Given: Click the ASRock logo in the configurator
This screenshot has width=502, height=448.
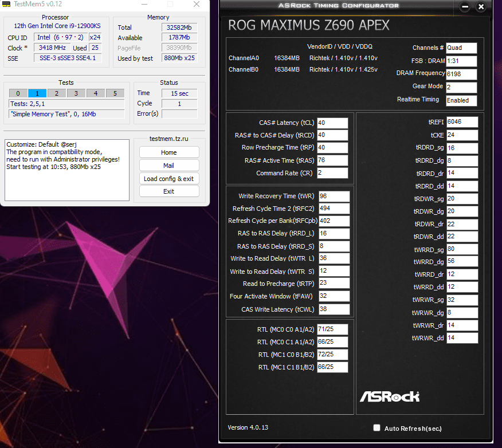Looking at the screenshot, I should 390,397.
